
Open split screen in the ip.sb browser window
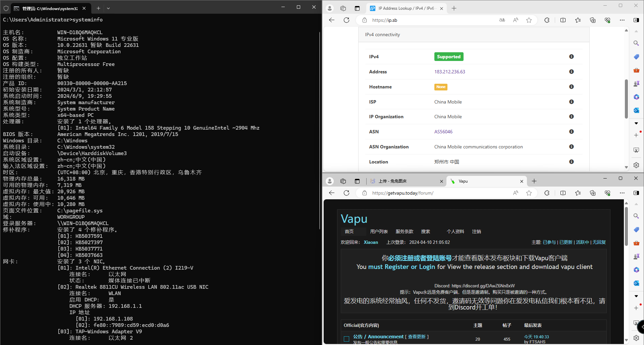point(563,20)
